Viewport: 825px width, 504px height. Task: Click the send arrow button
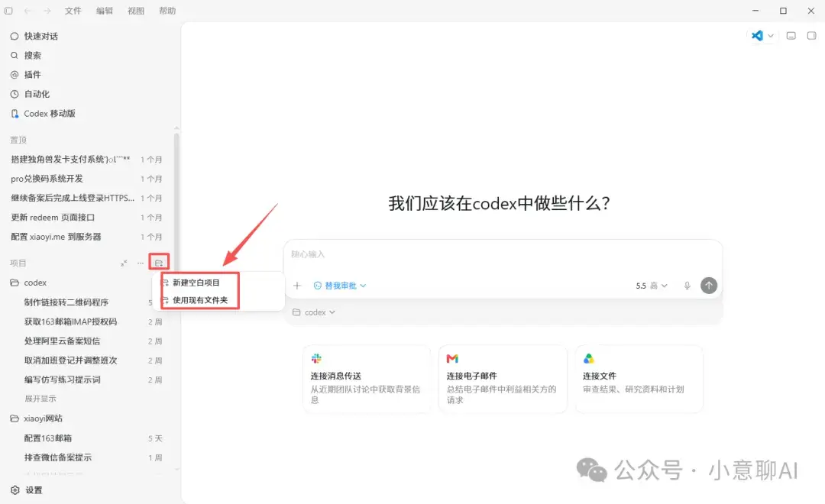709,285
